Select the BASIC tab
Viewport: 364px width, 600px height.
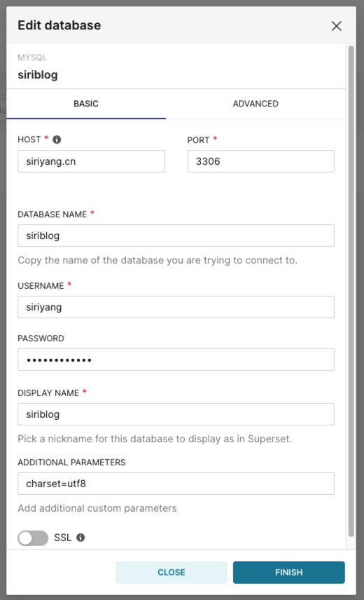(86, 104)
